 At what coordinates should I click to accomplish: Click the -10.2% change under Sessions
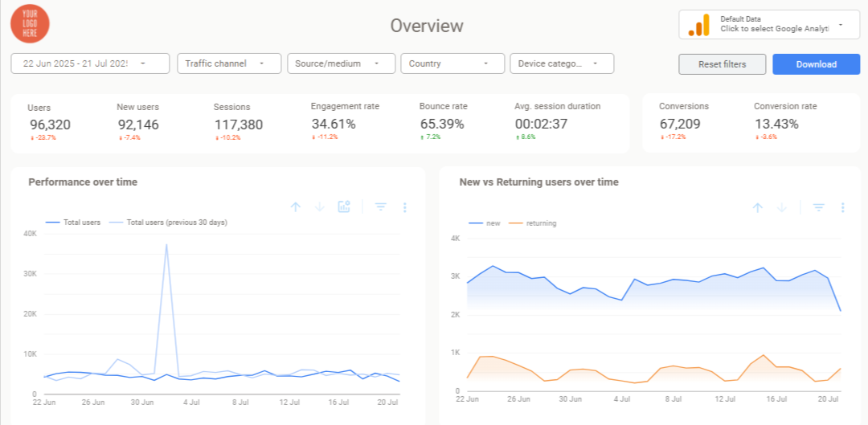tap(228, 137)
